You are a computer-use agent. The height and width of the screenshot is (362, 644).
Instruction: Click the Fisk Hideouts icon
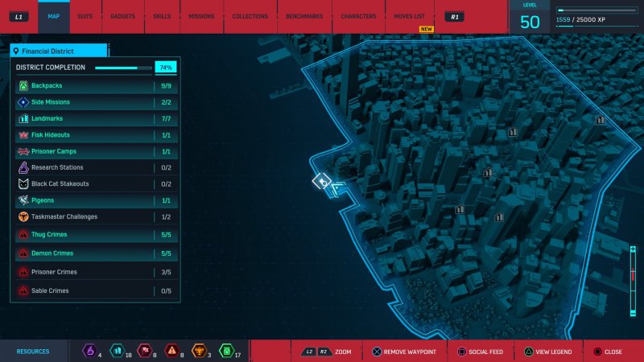tap(23, 135)
